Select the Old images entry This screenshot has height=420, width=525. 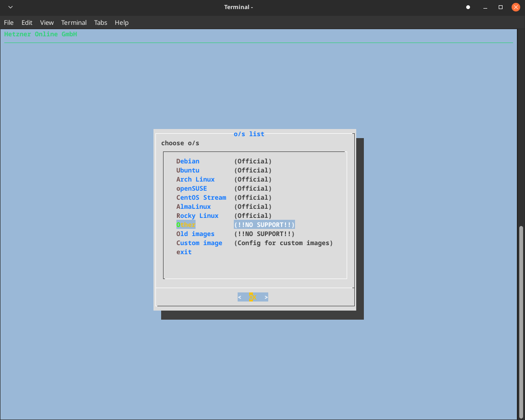pyautogui.click(x=196, y=234)
